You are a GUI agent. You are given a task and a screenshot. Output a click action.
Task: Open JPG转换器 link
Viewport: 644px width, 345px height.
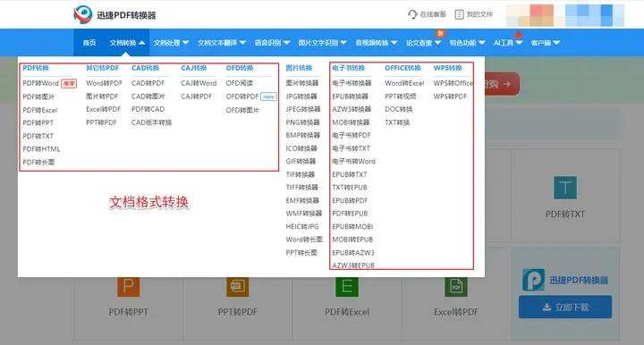click(x=301, y=97)
